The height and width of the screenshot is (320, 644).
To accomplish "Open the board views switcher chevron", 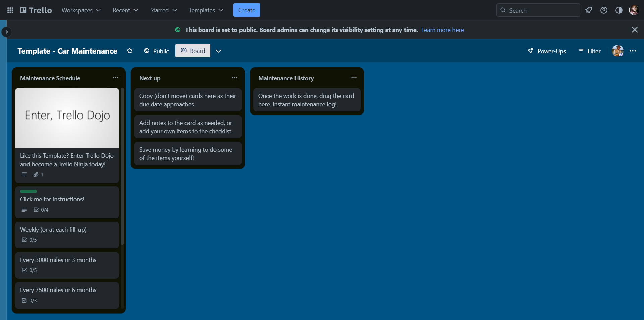I will (x=218, y=51).
